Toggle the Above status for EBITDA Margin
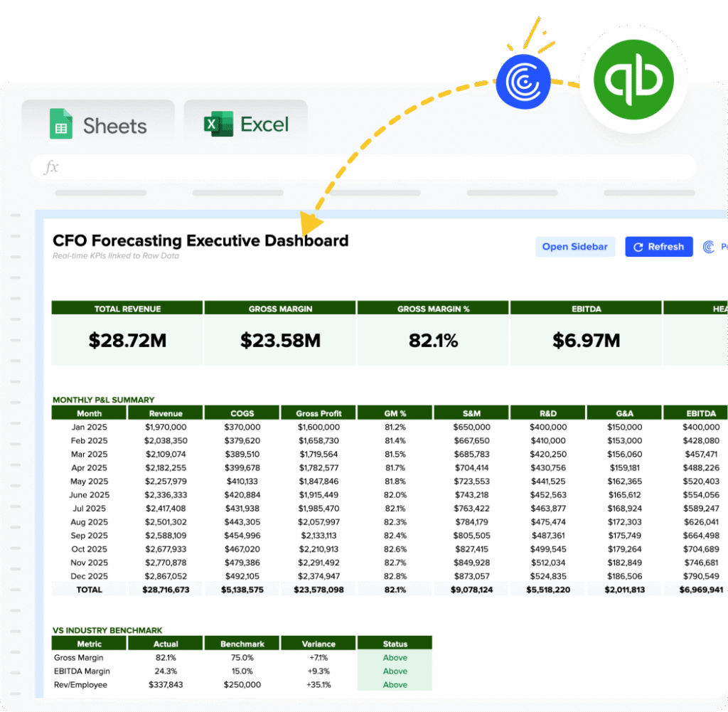This screenshot has height=712, width=728. coord(395,671)
